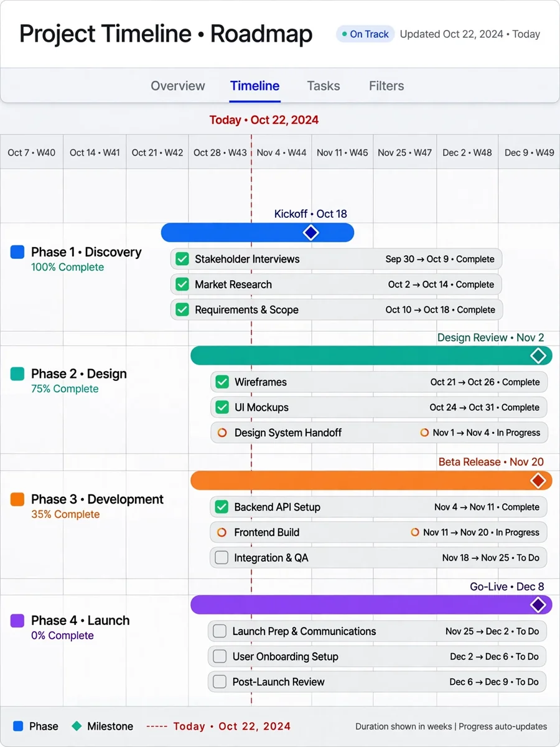The image size is (560, 747).
Task: Click the Go-Live milestone diamond
Action: pyautogui.click(x=538, y=604)
